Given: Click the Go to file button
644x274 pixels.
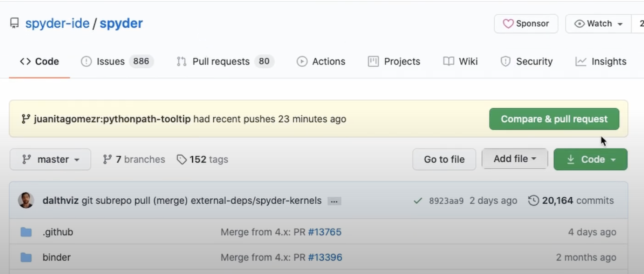Looking at the screenshot, I should (x=444, y=160).
